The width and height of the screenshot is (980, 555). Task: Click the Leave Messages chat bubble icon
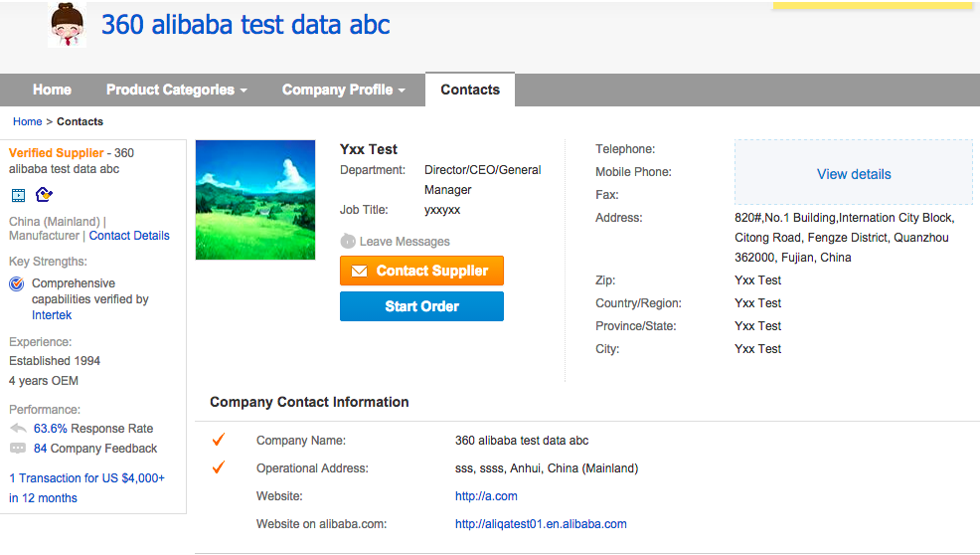click(x=348, y=242)
